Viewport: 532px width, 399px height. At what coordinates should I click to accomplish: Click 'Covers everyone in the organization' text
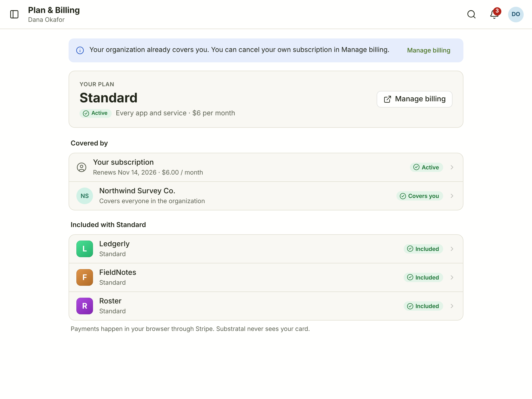tap(152, 201)
